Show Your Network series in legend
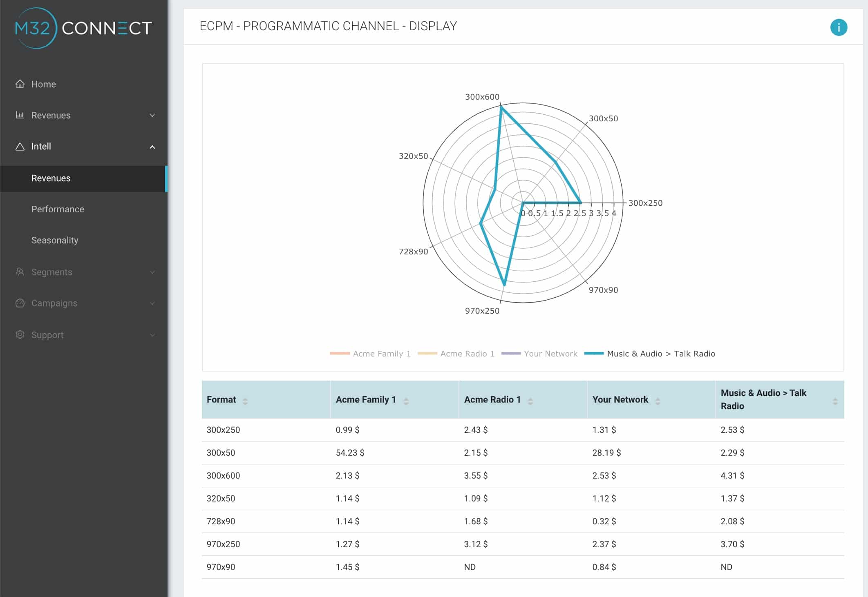 550,354
